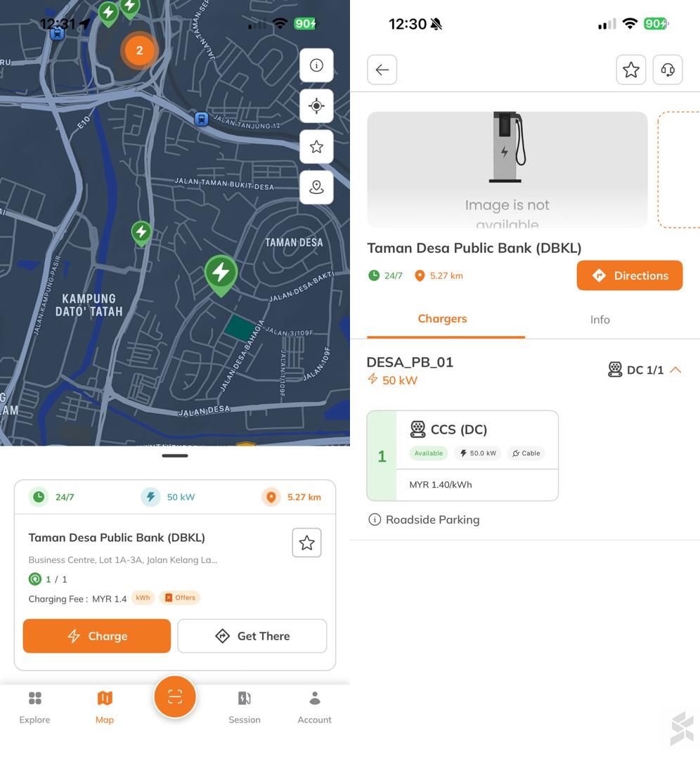The height and width of the screenshot is (759, 700).
Task: Select the large green charger pin
Action: (221, 273)
